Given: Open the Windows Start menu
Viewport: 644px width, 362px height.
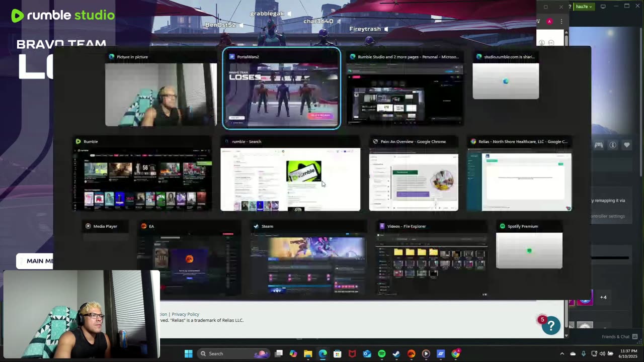Looking at the screenshot, I should tap(189, 353).
